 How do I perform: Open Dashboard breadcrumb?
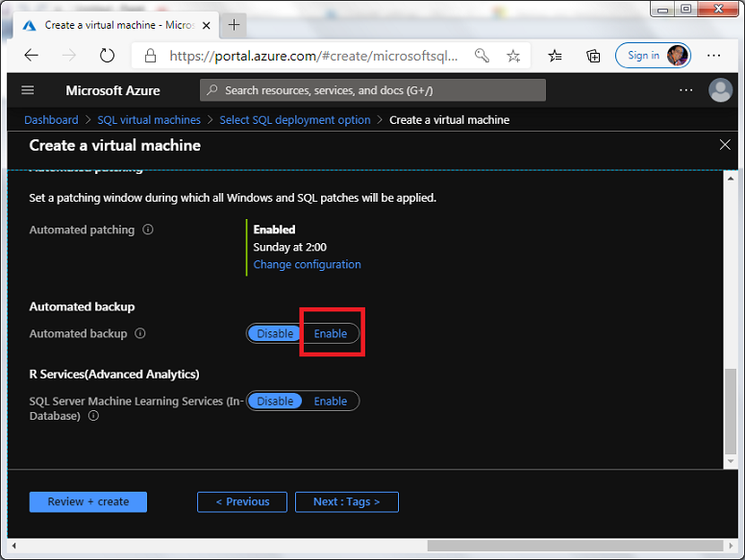[x=51, y=120]
